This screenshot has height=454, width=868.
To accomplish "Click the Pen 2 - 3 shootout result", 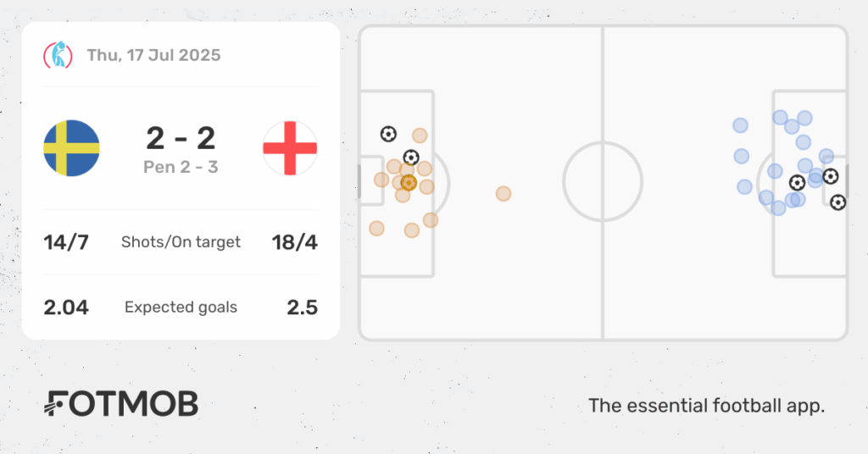I will pos(181,167).
